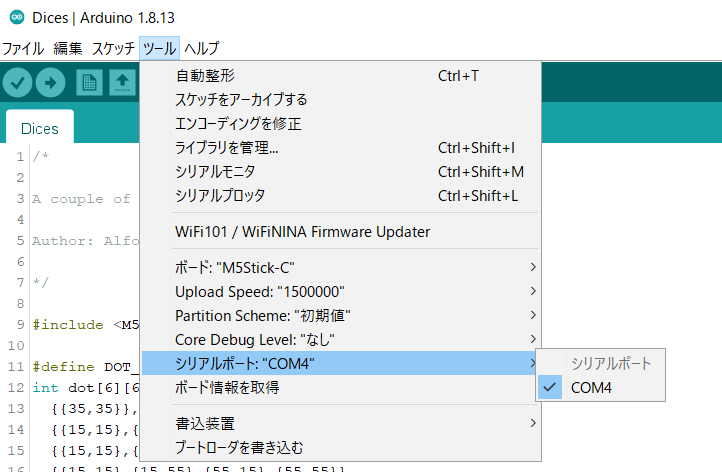Viewport: 722px width, 472px height.
Task: Select the checked COM4 serial port
Action: pos(600,388)
